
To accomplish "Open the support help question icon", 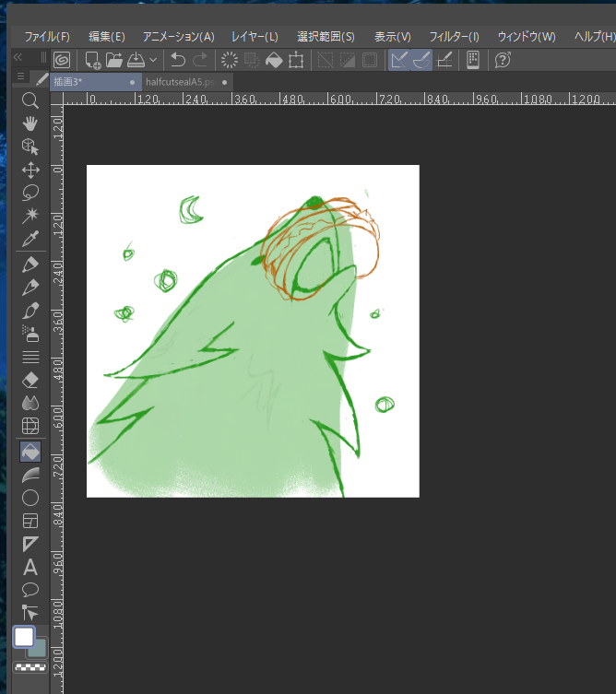I will click(503, 60).
